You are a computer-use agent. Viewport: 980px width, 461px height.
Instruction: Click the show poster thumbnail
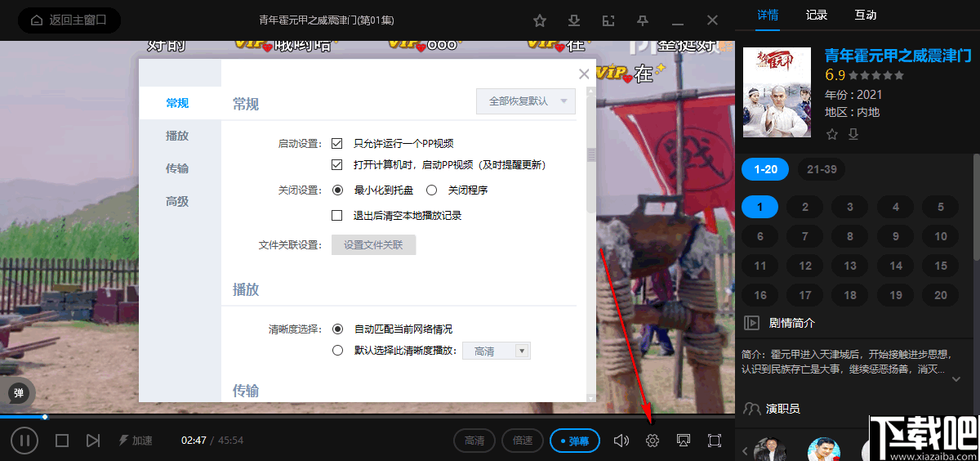pyautogui.click(x=777, y=92)
